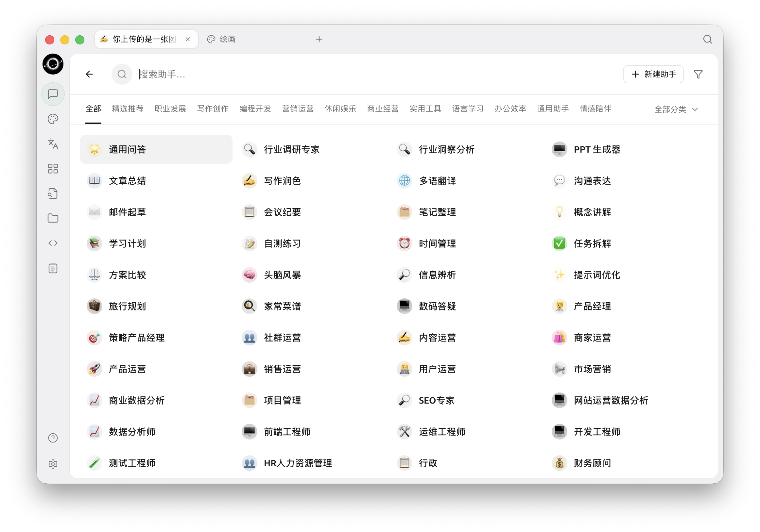Click the planet avatar logo
This screenshot has height=532, width=760.
53,64
